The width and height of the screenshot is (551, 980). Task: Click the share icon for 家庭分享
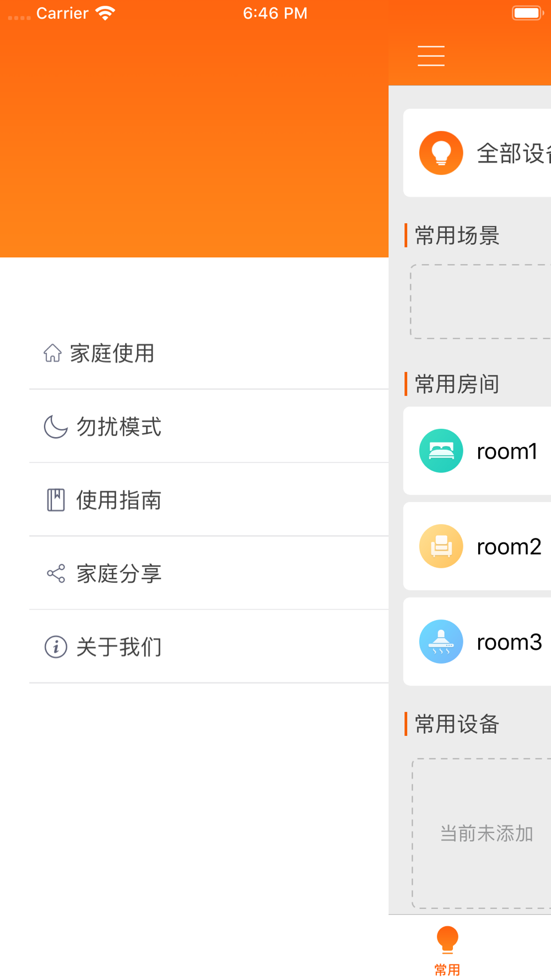56,574
